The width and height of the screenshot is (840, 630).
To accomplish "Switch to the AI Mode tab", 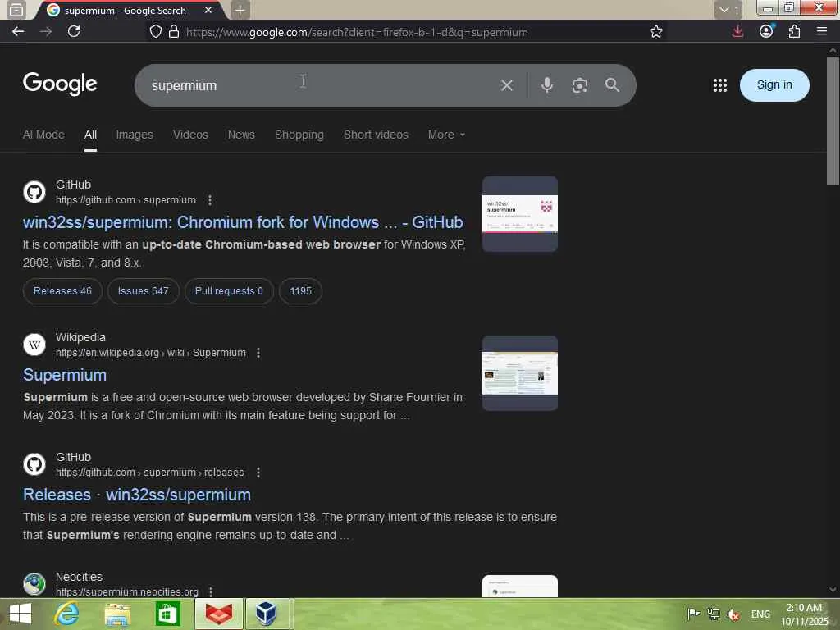I will [x=43, y=135].
